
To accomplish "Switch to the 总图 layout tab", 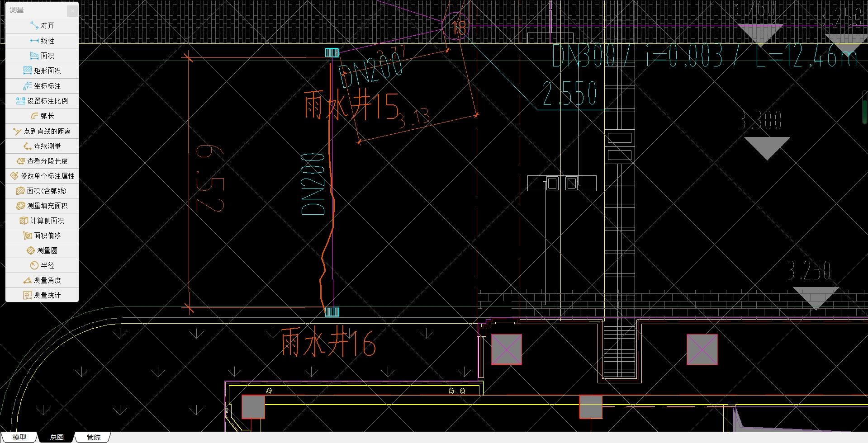I will (x=57, y=437).
